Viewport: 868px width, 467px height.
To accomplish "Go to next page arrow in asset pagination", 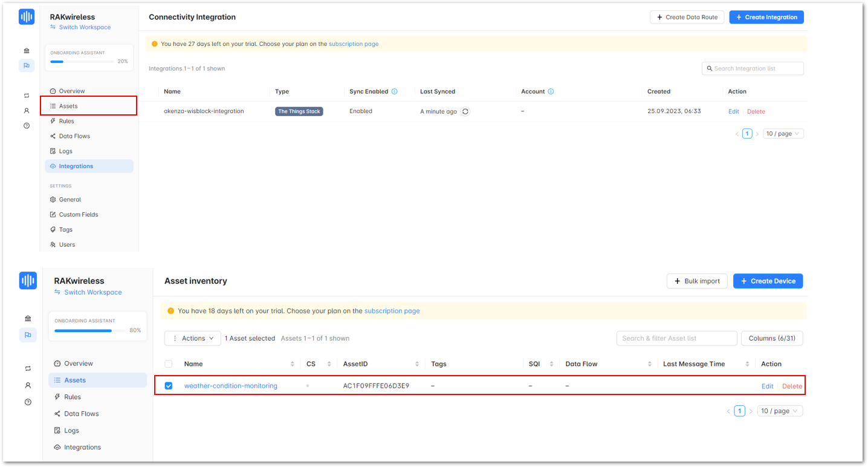I will [751, 411].
